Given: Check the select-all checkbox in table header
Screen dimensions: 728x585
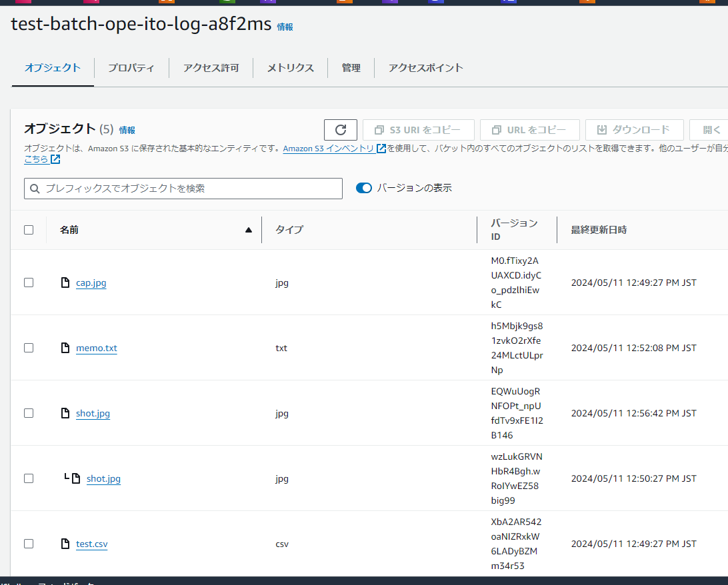Looking at the screenshot, I should pyautogui.click(x=29, y=229).
